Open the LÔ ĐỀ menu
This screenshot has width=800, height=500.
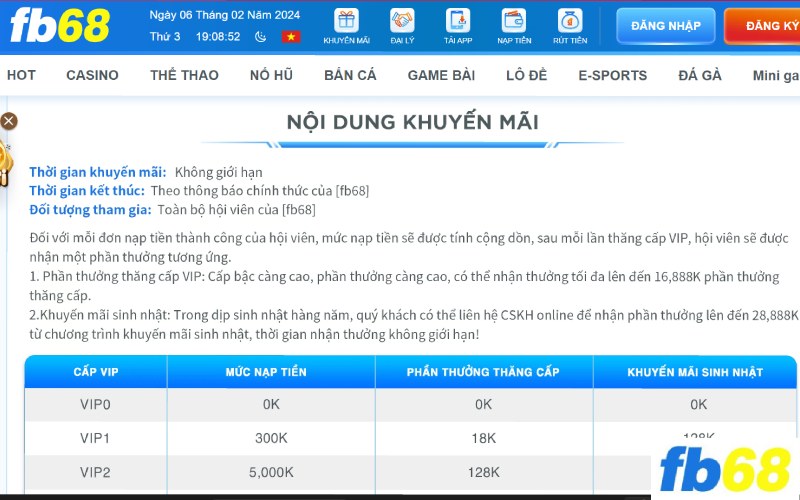[x=526, y=76]
